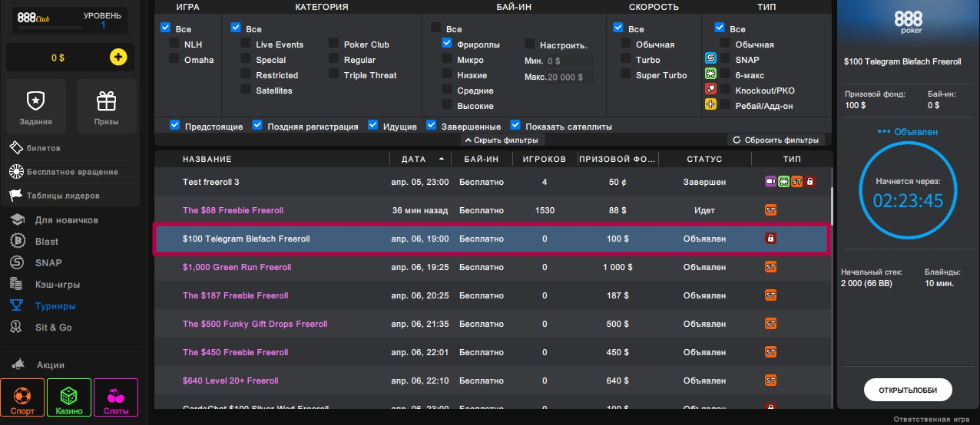Click the ОТКРЫТЬ ЛОББИ button
Screen dimensions: 980x425
(908, 390)
